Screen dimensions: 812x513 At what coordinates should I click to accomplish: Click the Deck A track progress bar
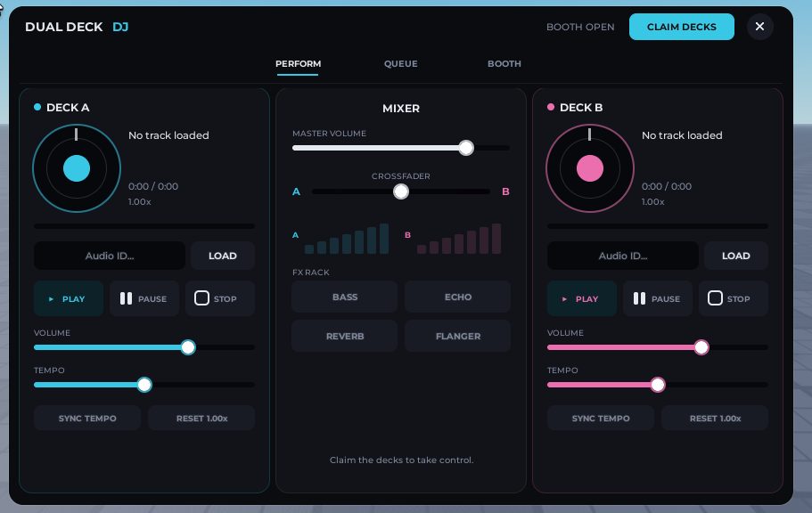144,226
